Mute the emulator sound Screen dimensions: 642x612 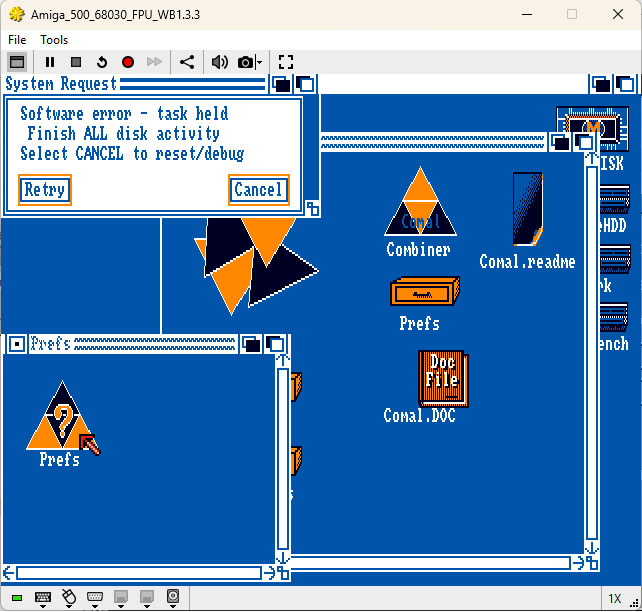(x=220, y=62)
